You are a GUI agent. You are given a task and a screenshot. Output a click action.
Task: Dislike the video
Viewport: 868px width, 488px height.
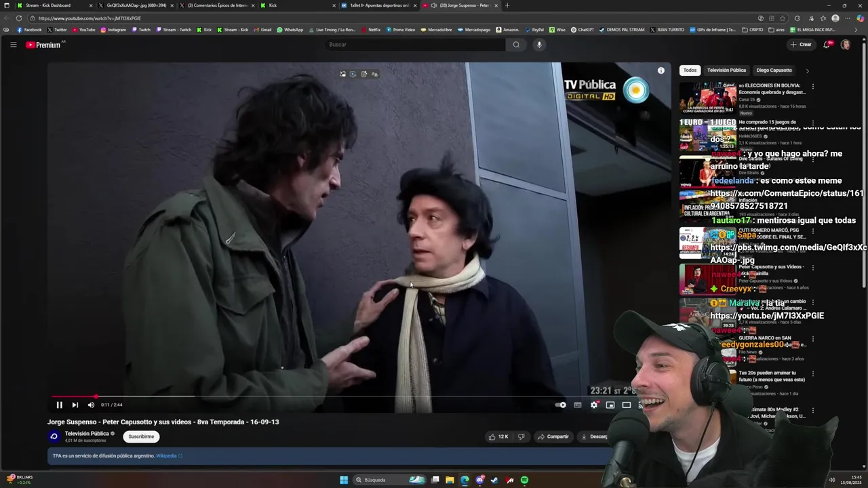[521, 436]
